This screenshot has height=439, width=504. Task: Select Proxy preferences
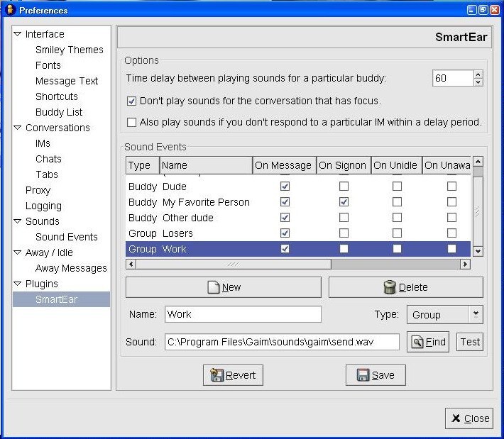(38, 190)
